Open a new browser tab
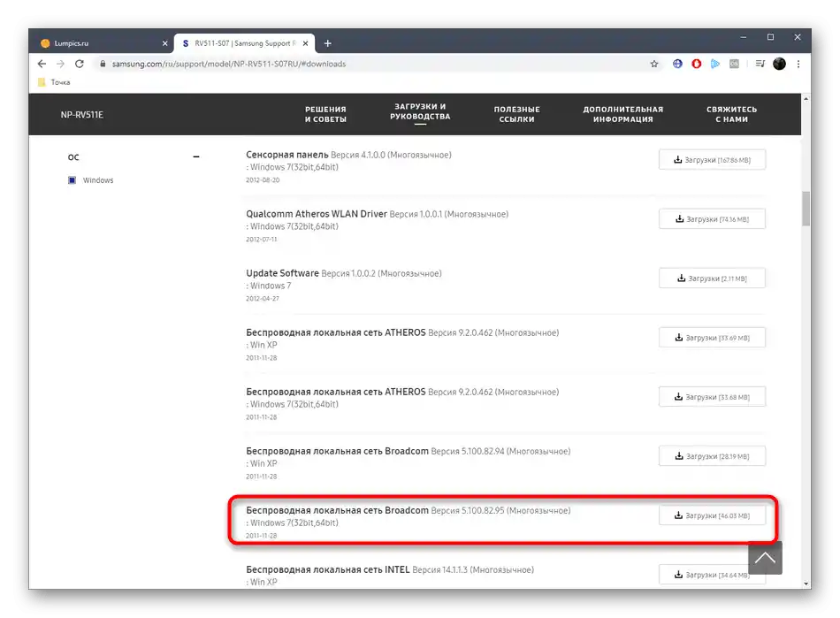This screenshot has width=840, height=618. tap(328, 43)
